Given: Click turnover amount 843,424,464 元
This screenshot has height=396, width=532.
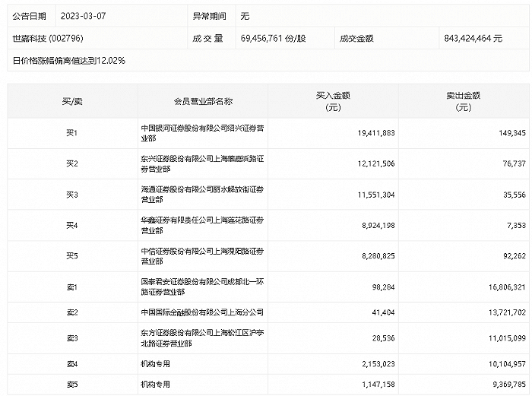Looking at the screenshot, I should (x=473, y=38).
